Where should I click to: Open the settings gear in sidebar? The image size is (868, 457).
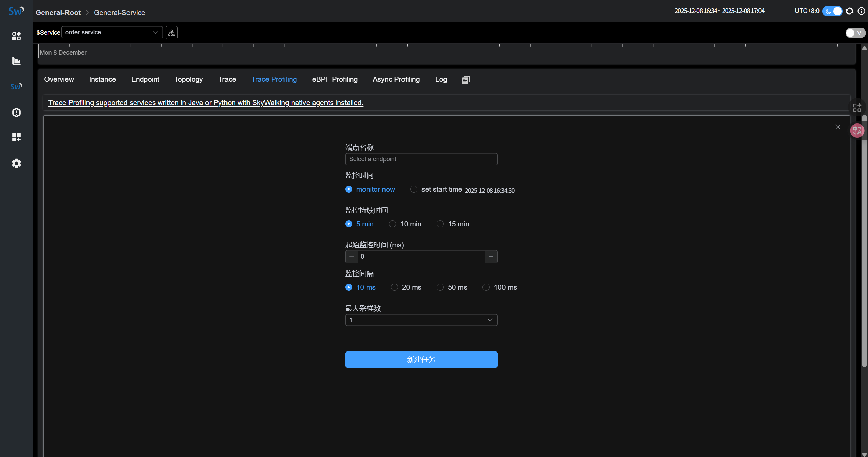click(16, 163)
